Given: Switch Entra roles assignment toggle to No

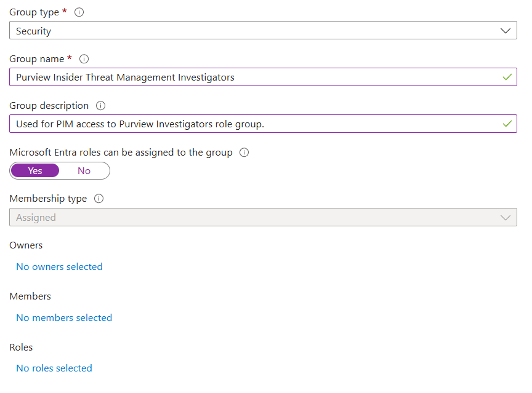Looking at the screenshot, I should click(x=84, y=170).
